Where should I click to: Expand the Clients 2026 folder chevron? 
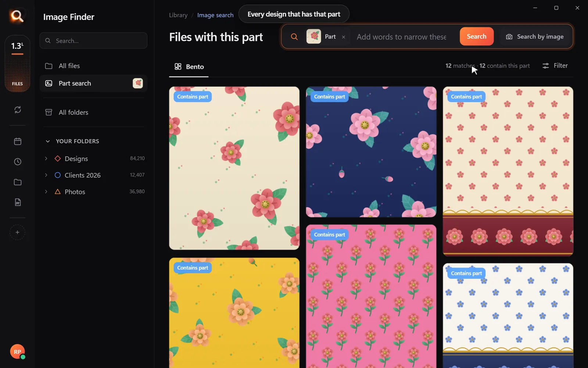[x=46, y=175]
